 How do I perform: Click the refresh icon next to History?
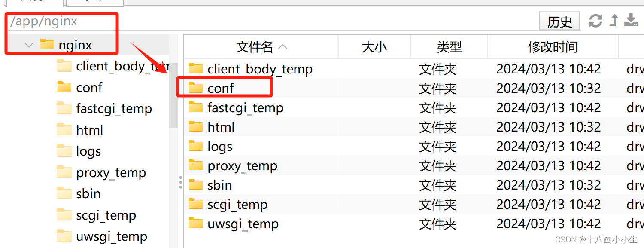click(595, 21)
